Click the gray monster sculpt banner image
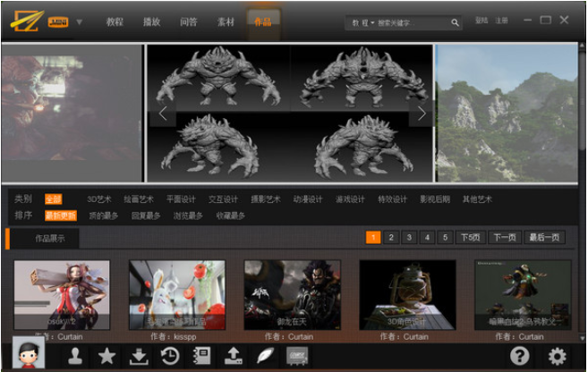 290,114
